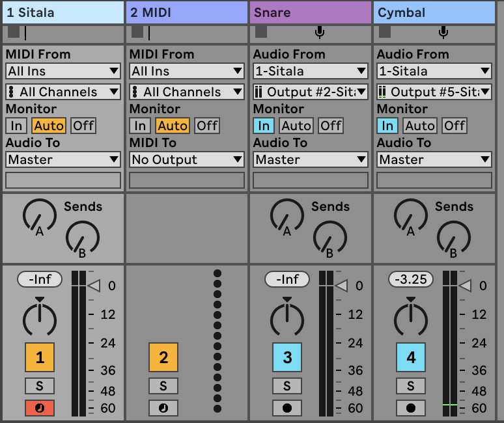The width and height of the screenshot is (504, 423).
Task: Arm the Snare track for recording
Action: (x=287, y=408)
